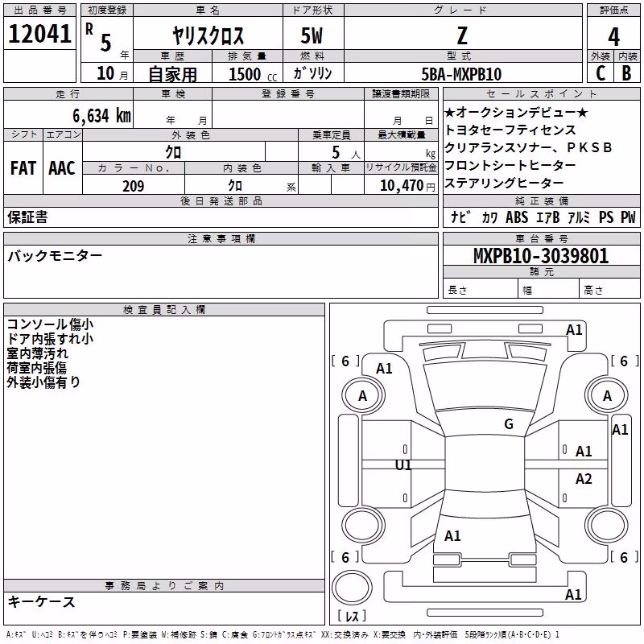644x644 pixels.
Task: Select the [レス] spare tire label
Action: (x=352, y=616)
